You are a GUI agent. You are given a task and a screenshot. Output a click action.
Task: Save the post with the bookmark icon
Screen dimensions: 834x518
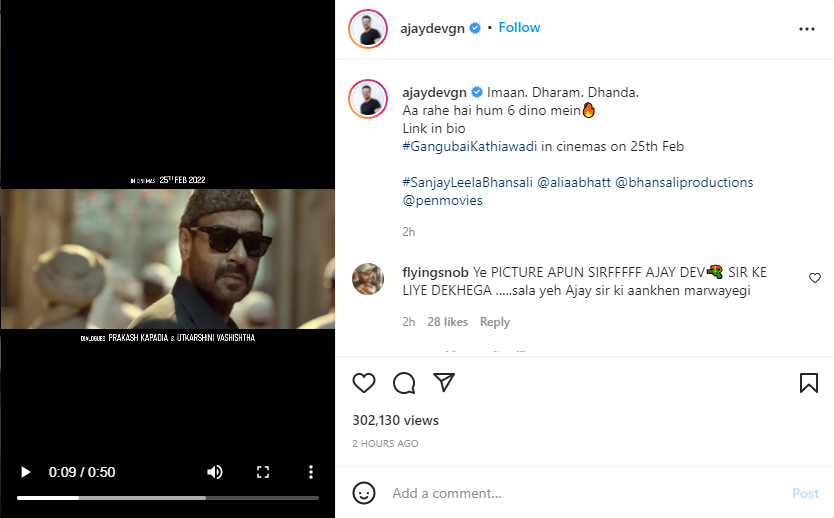click(809, 383)
